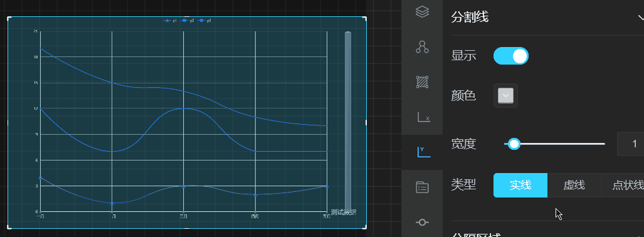Select the Y axis settings icon
644x237 pixels.
tap(423, 152)
